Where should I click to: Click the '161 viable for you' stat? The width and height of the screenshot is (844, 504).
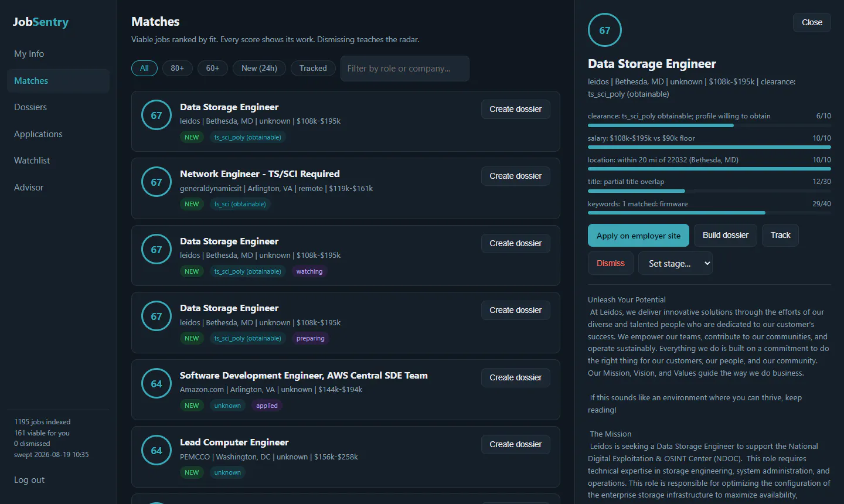(x=42, y=433)
